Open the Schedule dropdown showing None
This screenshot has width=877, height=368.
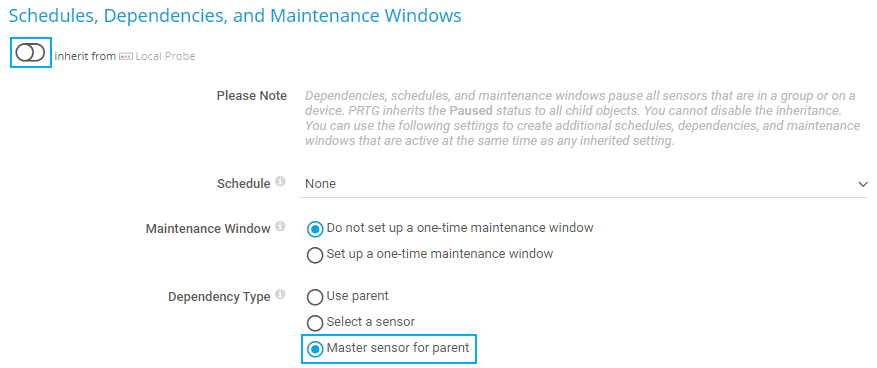(x=583, y=184)
